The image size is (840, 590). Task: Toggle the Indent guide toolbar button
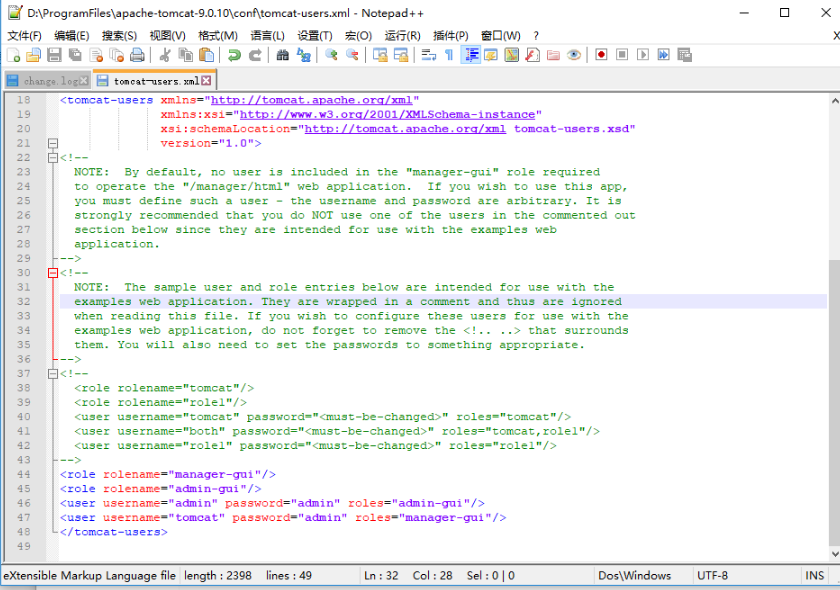[x=471, y=55]
